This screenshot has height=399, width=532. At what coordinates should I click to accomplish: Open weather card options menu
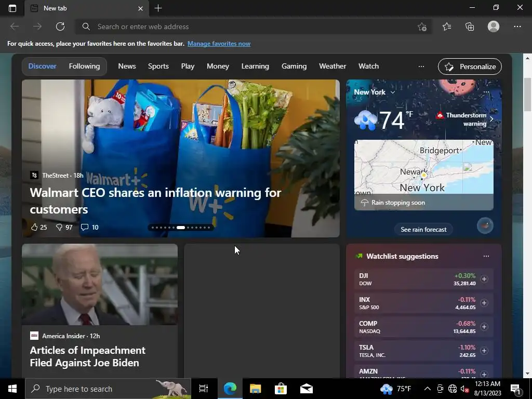pos(486,92)
